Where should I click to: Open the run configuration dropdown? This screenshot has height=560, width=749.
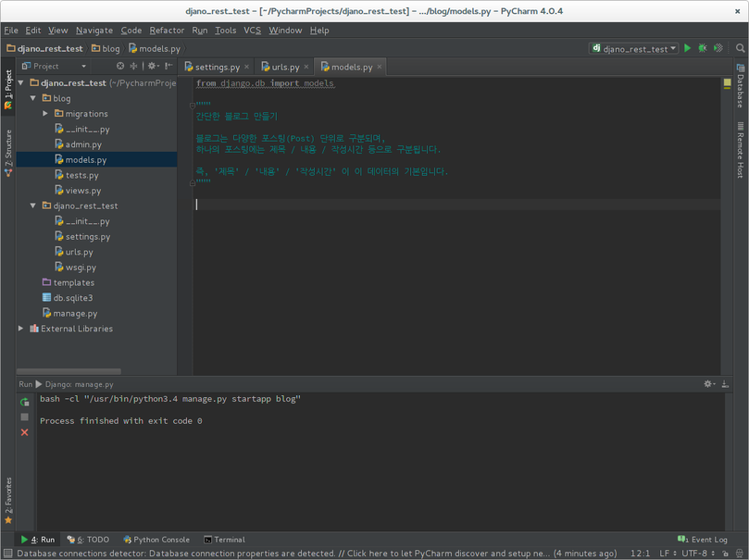point(634,48)
